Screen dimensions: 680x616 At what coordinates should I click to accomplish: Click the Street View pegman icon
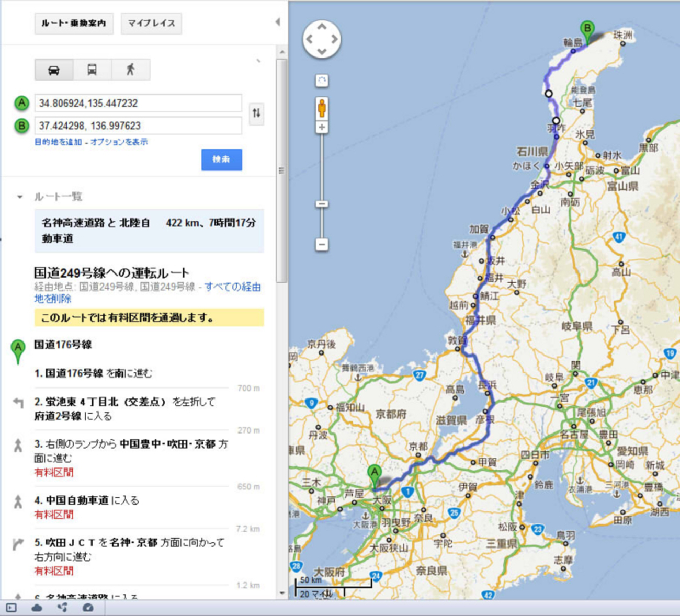322,108
